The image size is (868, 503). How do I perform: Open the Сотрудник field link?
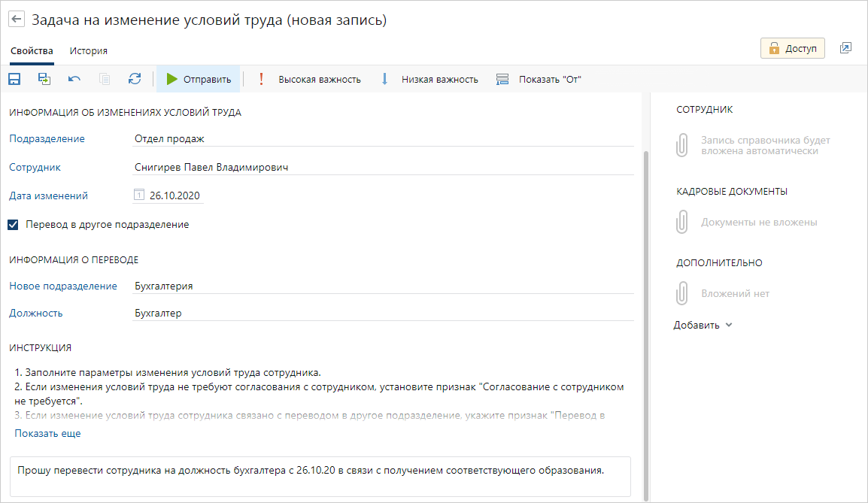pyautogui.click(x=35, y=167)
